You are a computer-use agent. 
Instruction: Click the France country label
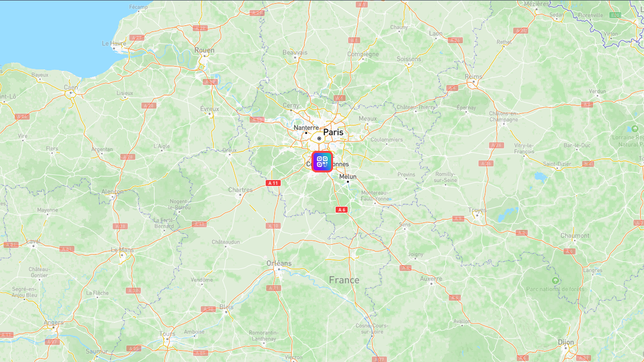[x=344, y=280]
